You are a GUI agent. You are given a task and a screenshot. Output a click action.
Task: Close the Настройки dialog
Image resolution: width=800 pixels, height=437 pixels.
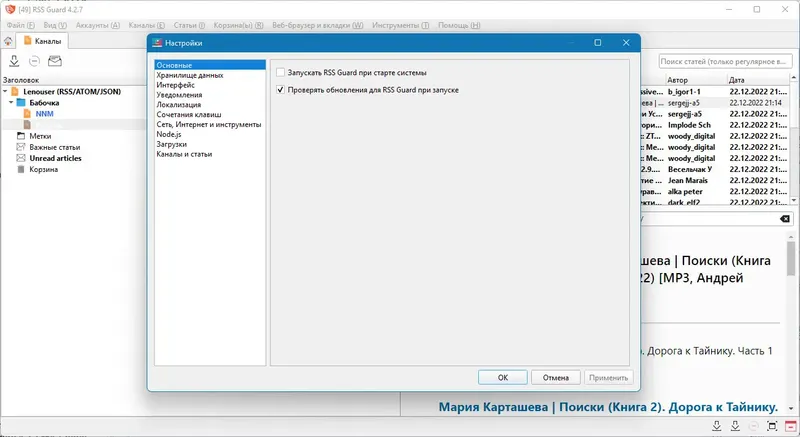626,43
